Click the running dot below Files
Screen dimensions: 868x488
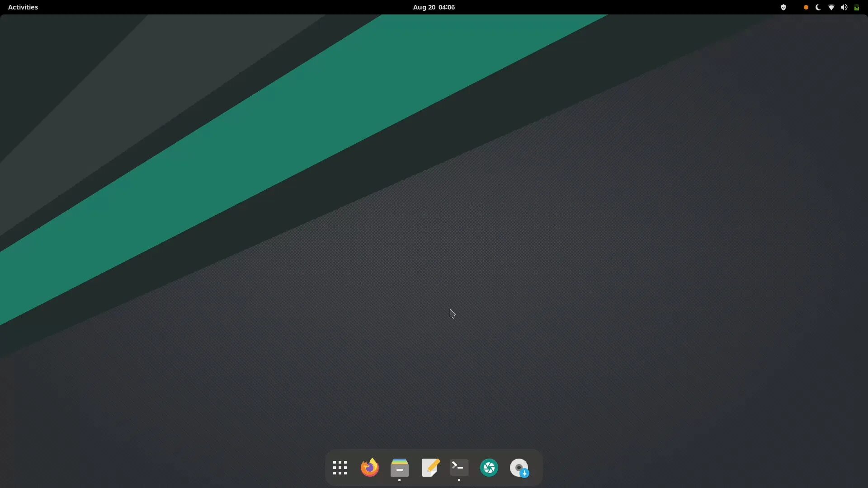point(399,480)
